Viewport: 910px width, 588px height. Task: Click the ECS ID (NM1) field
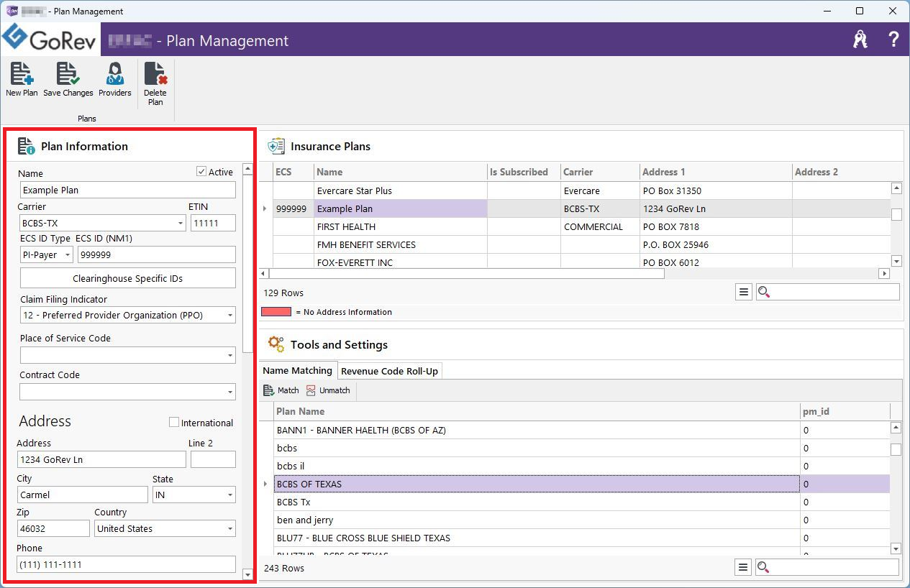click(x=157, y=254)
